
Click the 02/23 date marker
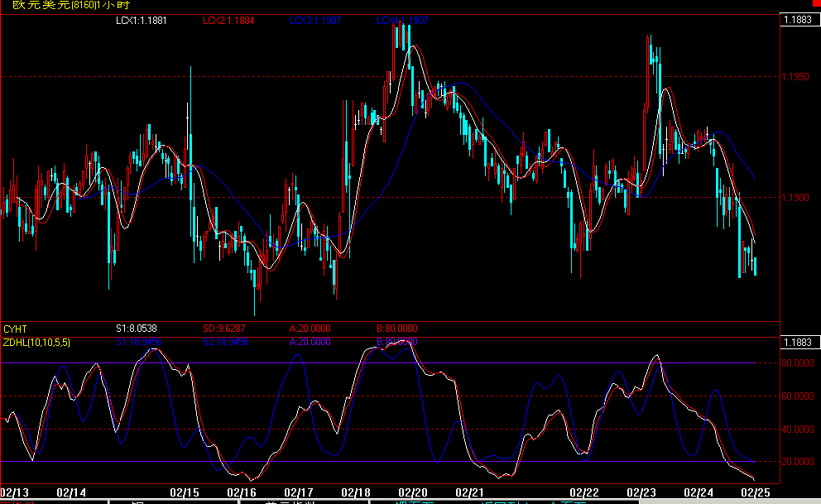[641, 492]
